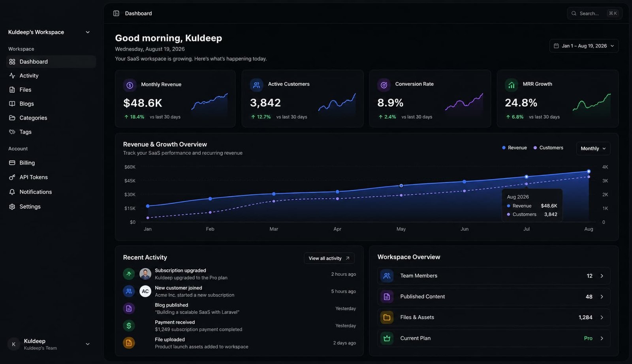Open the Monthly period dropdown
Viewport: 632px width, 364px height.
click(593, 148)
